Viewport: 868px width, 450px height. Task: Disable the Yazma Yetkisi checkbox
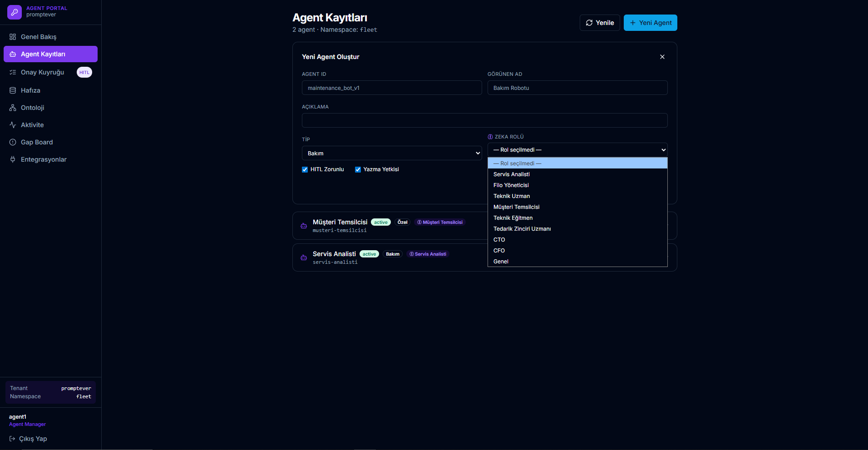358,169
